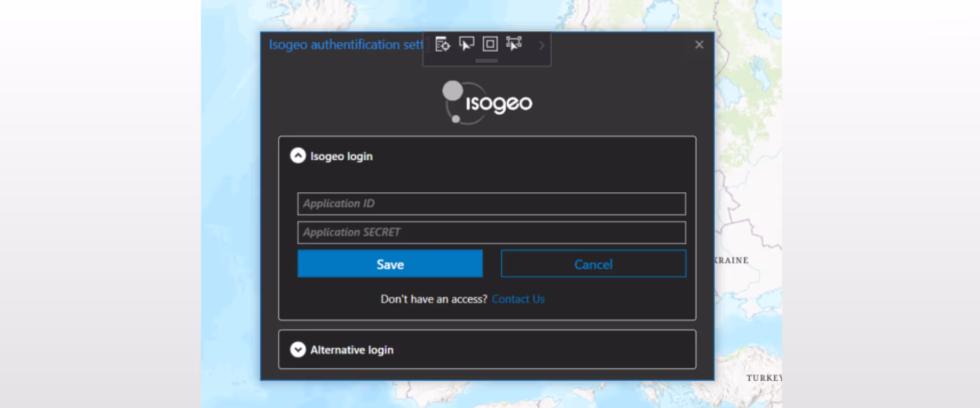Click the track-focus cursor icon in toolbar
This screenshot has width=980, height=408.
[514, 44]
